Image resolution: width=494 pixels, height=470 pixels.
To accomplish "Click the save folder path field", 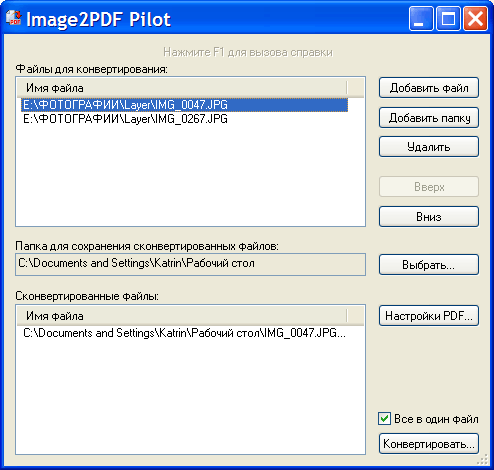I will (x=190, y=264).
